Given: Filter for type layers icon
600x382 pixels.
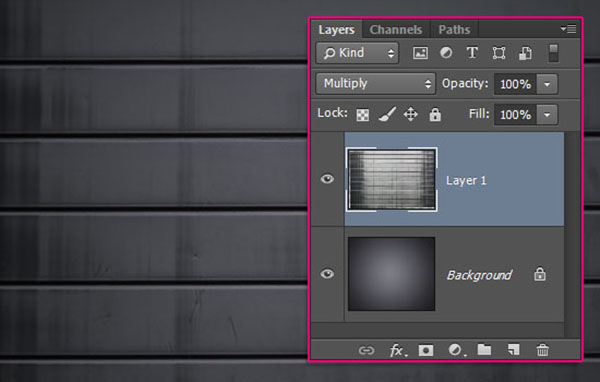Looking at the screenshot, I should point(472,52).
